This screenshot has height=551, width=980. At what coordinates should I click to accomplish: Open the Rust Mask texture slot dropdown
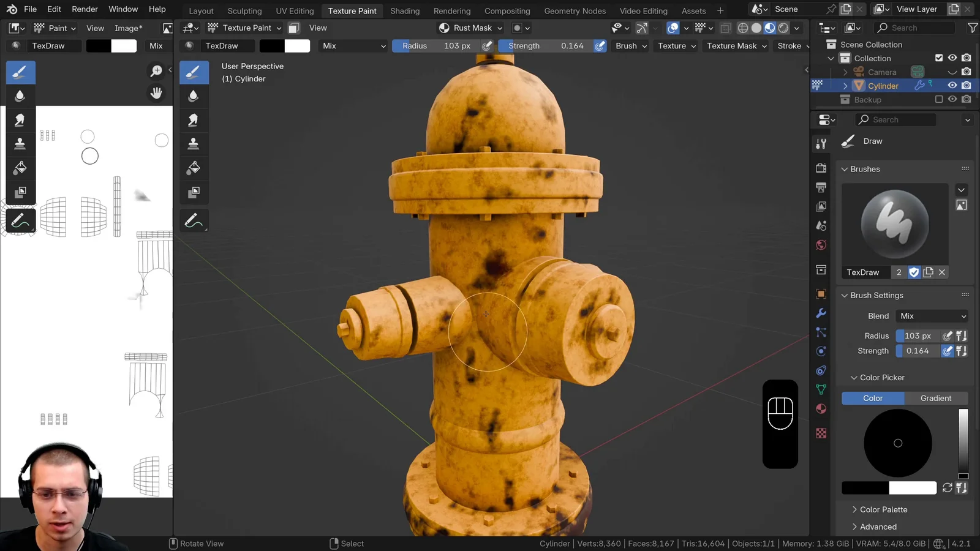(x=470, y=28)
